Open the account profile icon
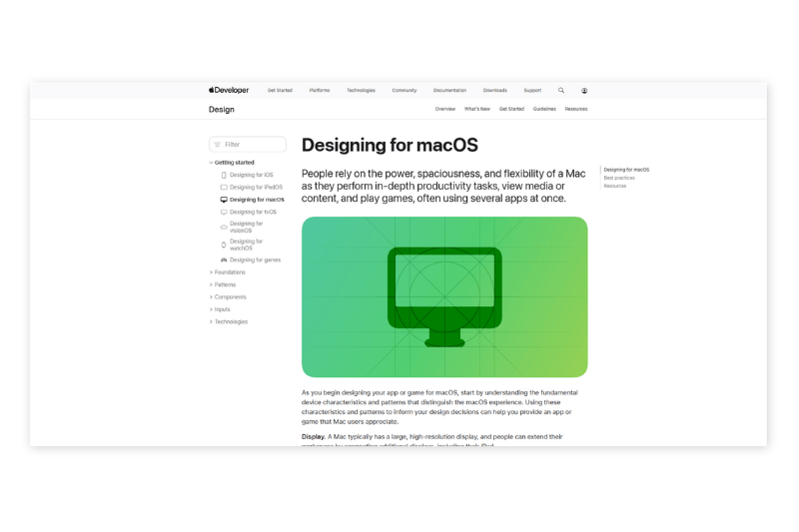Screen dimensions: 799x532 pyautogui.click(x=584, y=91)
